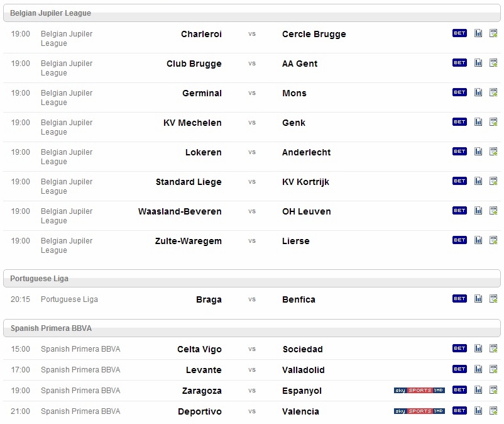Screen dimensions: 504x424
Task: Collapse the Belgian Jupiler League header
Action: coord(251,13)
